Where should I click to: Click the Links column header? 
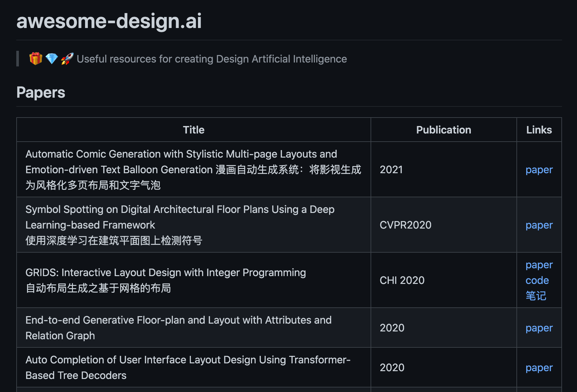coord(539,130)
